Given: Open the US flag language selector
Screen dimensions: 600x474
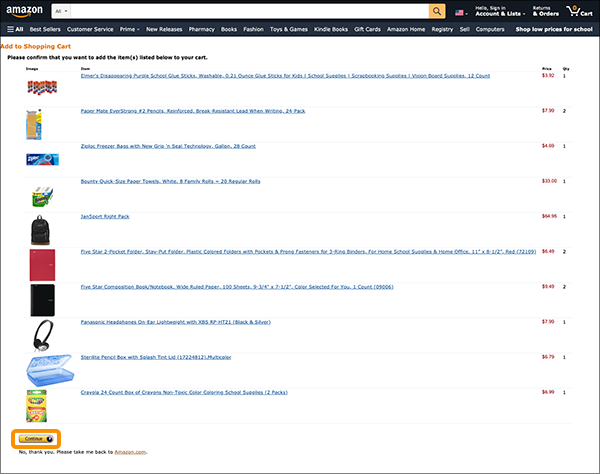Looking at the screenshot, I should (x=461, y=13).
